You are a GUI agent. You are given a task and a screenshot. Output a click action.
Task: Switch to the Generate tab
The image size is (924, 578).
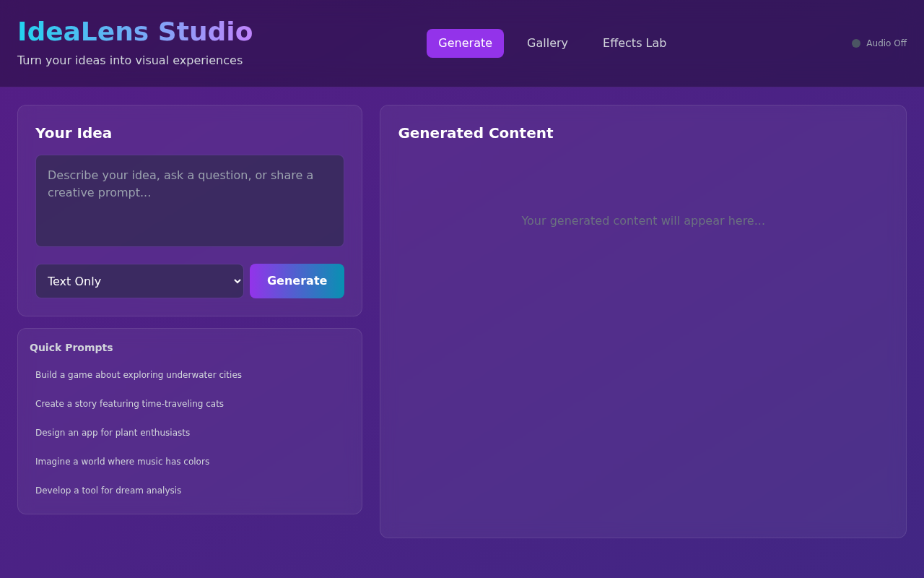click(465, 43)
